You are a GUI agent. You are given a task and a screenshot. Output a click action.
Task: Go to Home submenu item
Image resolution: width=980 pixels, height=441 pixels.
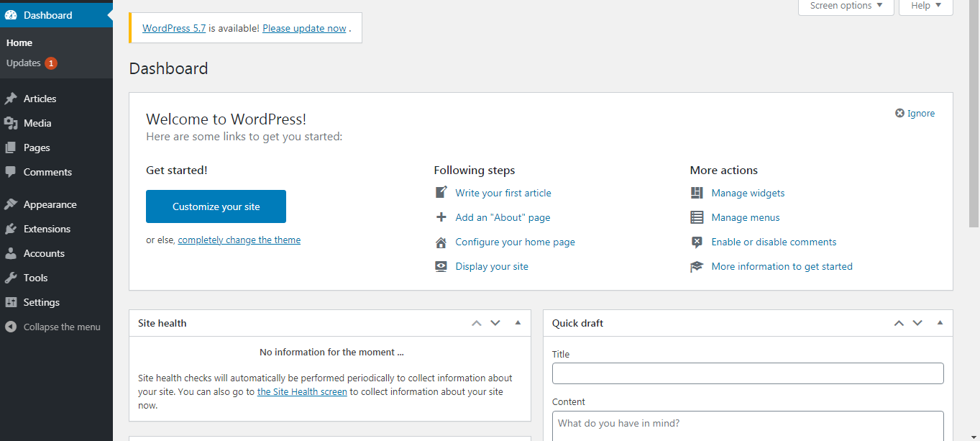point(19,43)
